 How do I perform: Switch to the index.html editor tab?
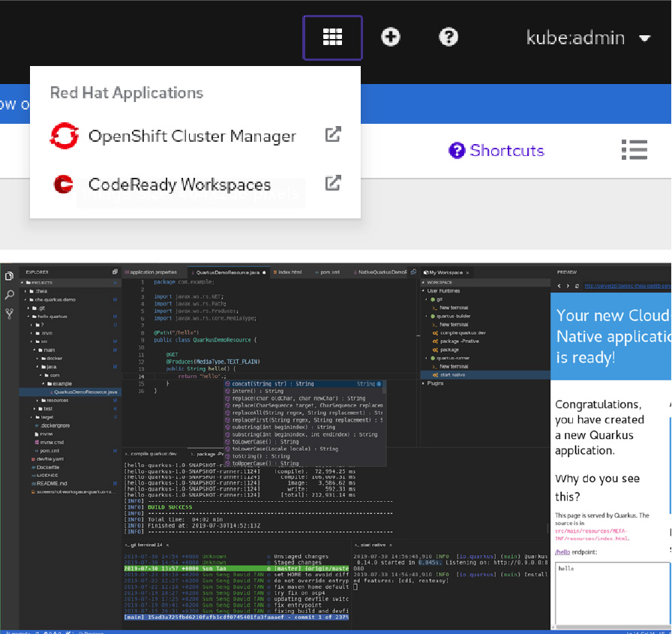(x=289, y=272)
